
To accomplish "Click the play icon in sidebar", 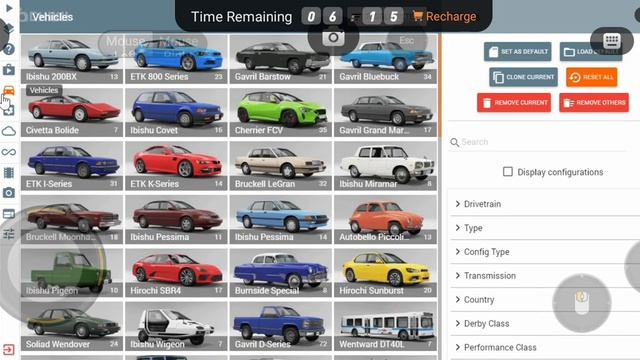I will coord(9,8).
